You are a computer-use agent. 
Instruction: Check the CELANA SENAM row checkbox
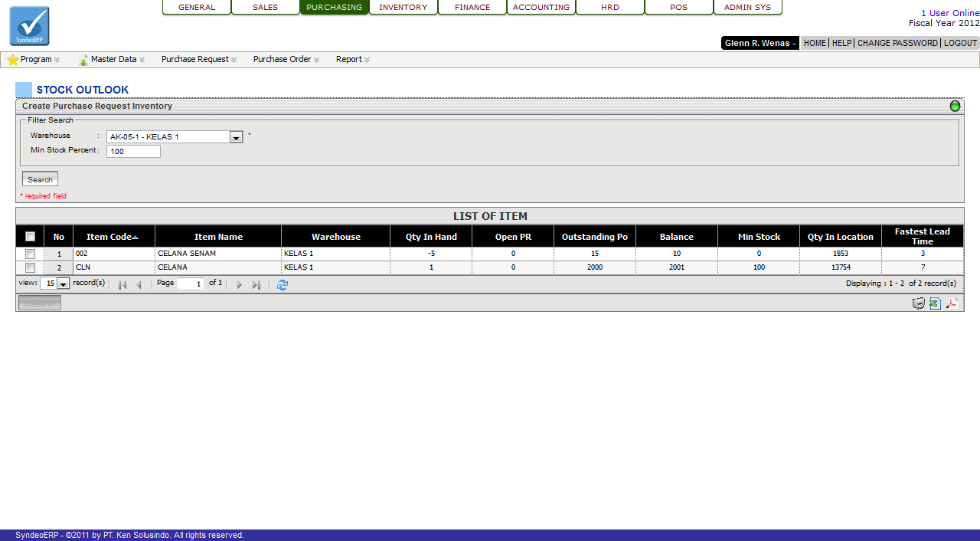click(x=30, y=254)
